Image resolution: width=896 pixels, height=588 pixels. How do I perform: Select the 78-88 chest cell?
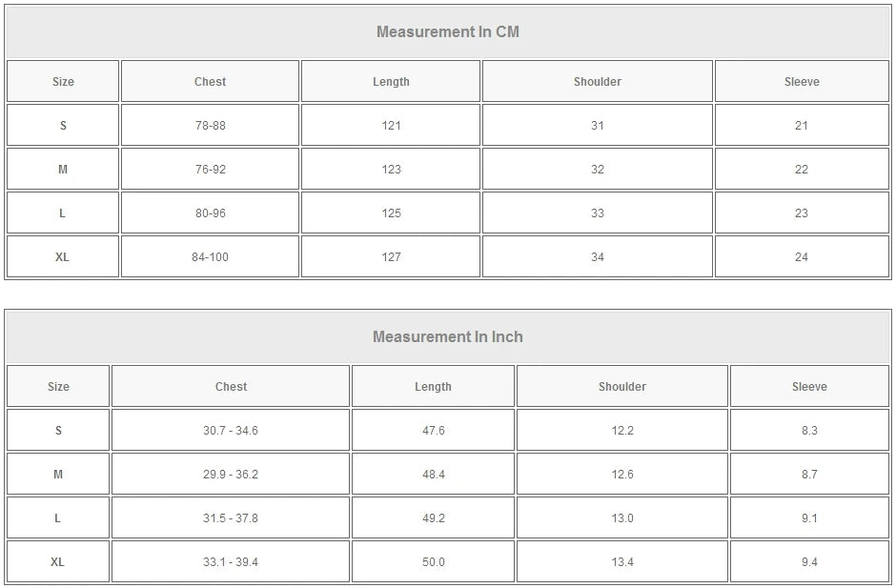coord(210,126)
